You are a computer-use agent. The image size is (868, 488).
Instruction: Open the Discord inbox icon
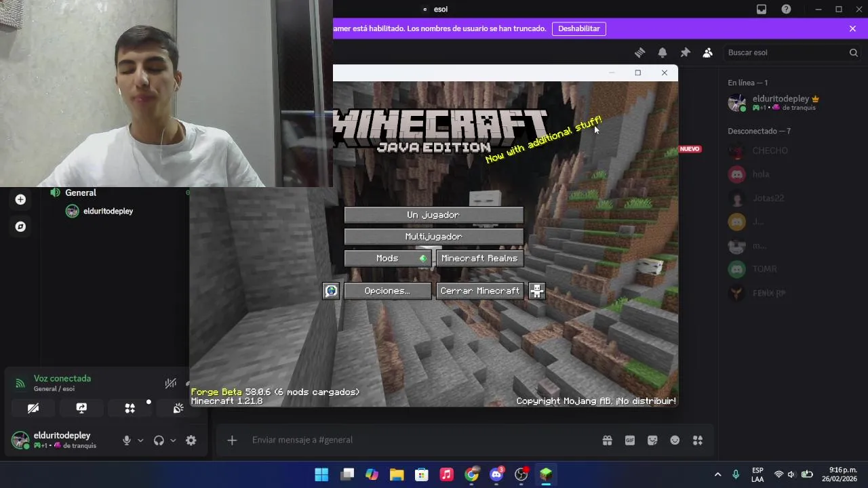[762, 9]
